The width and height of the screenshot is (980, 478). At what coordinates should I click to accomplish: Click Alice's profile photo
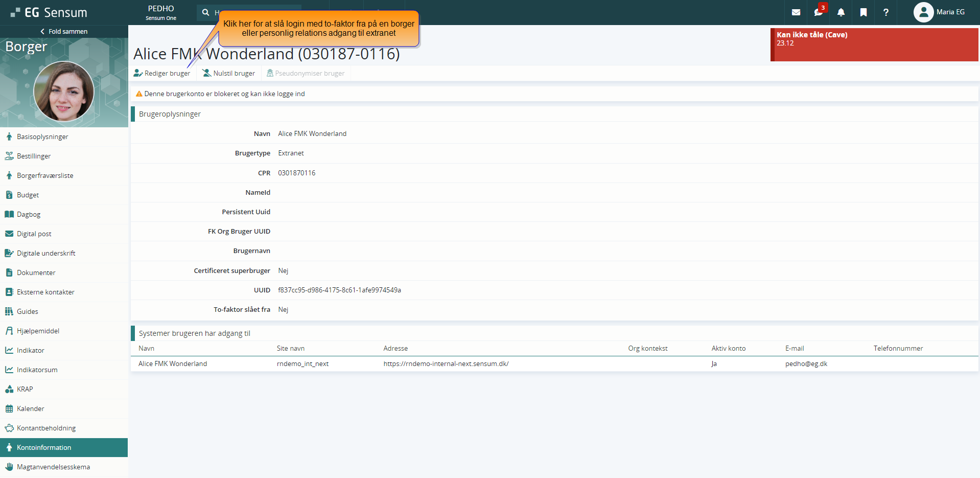point(64,92)
